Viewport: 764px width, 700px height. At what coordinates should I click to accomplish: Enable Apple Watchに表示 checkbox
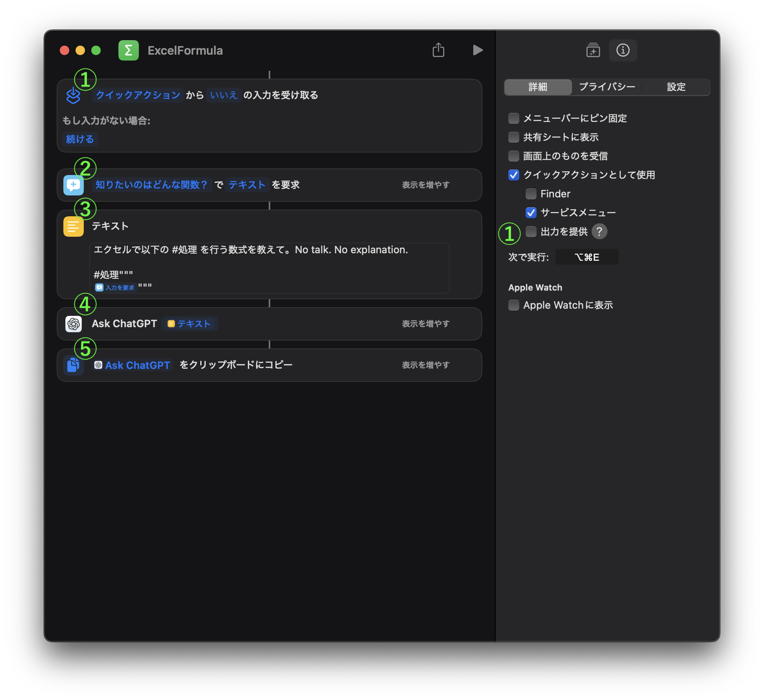point(514,305)
